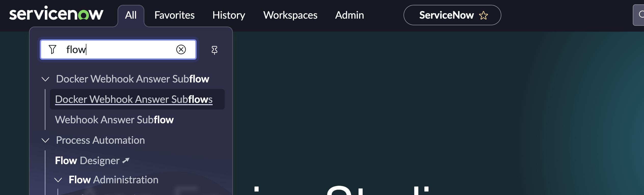Clear the filter text with the X icon
The width and height of the screenshot is (644, 195).
[181, 50]
